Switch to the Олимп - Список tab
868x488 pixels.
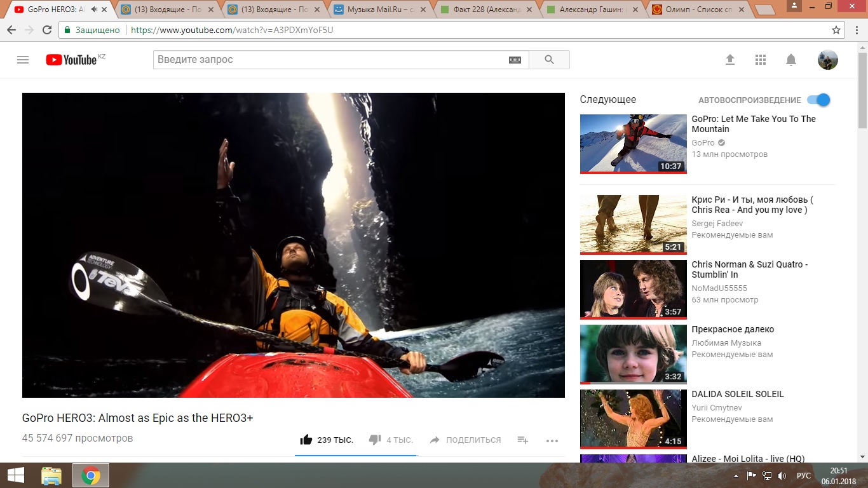[698, 10]
